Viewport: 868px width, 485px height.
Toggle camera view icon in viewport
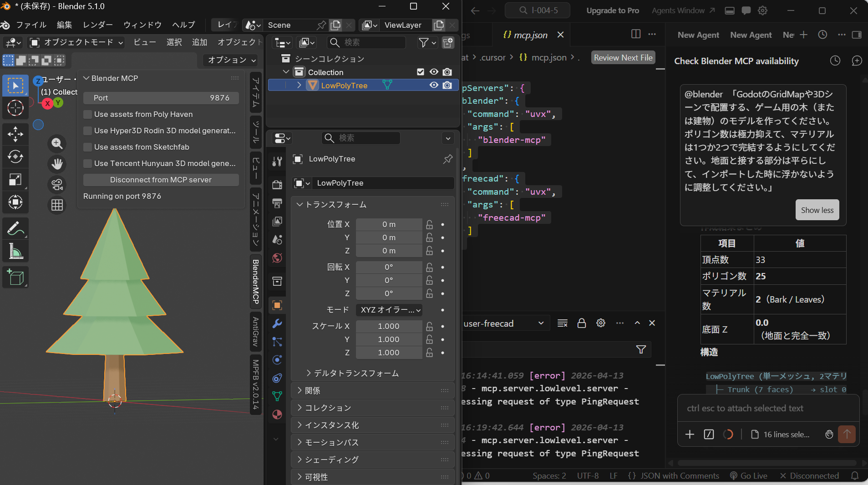point(57,185)
